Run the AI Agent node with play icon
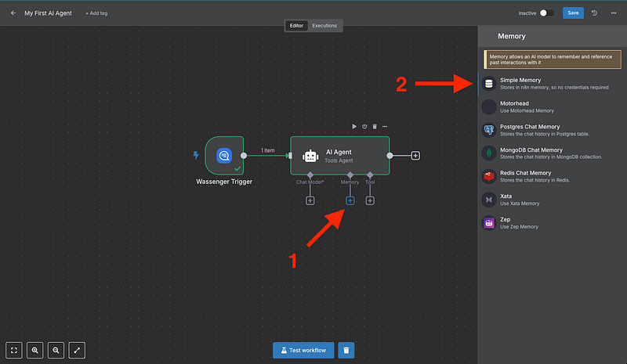The height and width of the screenshot is (364, 627). click(x=354, y=126)
